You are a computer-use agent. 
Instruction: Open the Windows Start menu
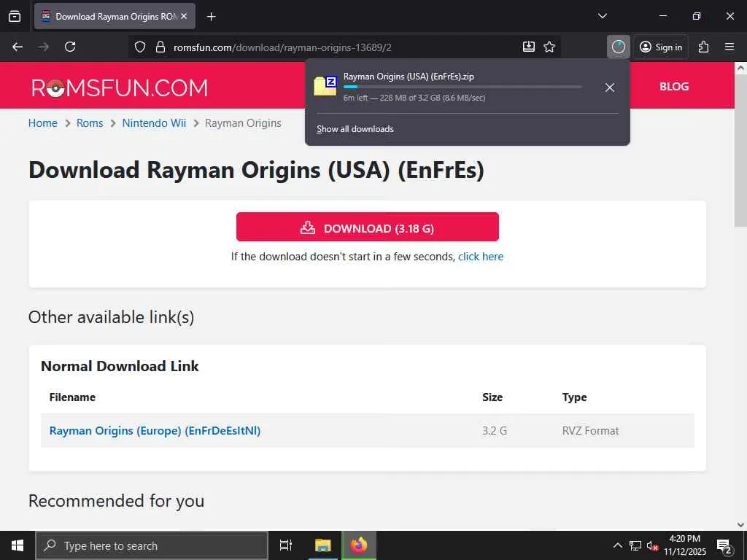click(x=18, y=545)
